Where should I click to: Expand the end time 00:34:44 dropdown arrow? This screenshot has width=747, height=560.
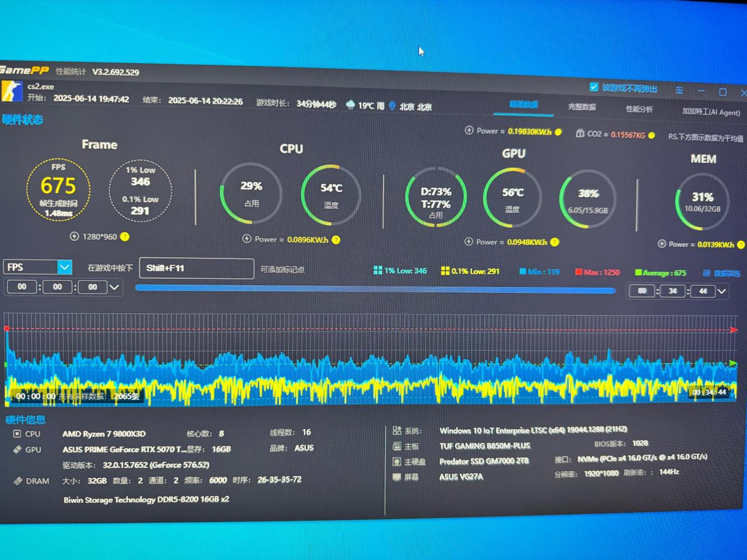722,291
